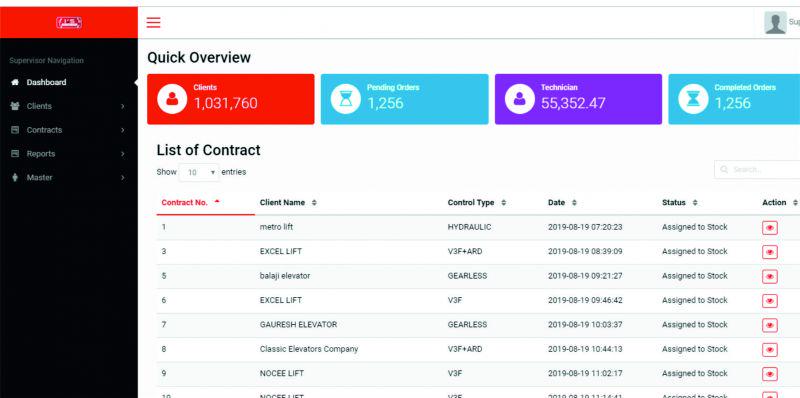View GAURESH ELEVATOR contract eye icon
The height and width of the screenshot is (398, 800).
[769, 325]
